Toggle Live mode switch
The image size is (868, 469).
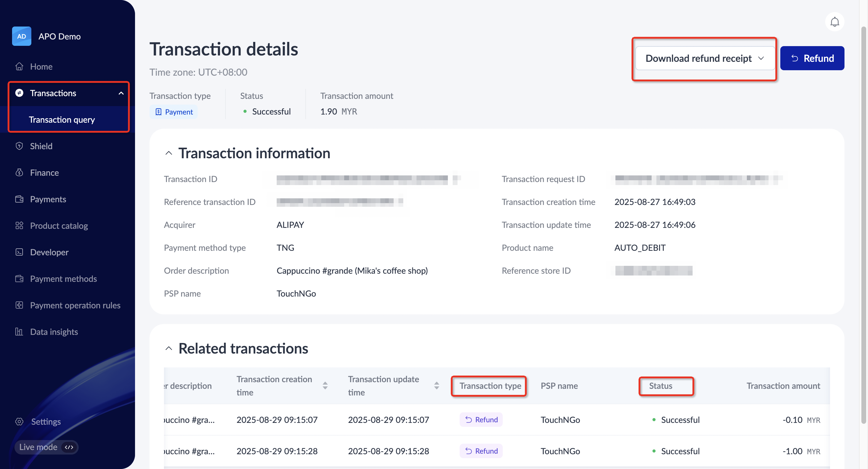pyautogui.click(x=69, y=447)
